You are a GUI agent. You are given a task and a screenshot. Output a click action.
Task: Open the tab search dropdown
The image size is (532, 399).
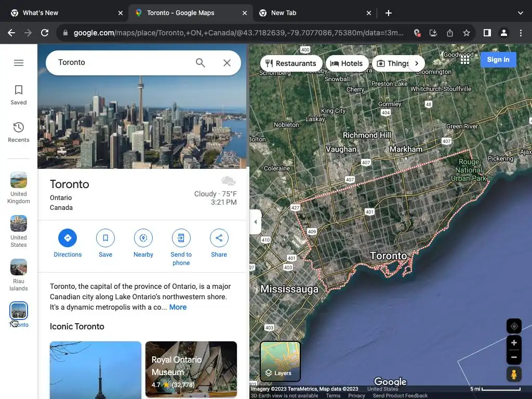pos(521,13)
